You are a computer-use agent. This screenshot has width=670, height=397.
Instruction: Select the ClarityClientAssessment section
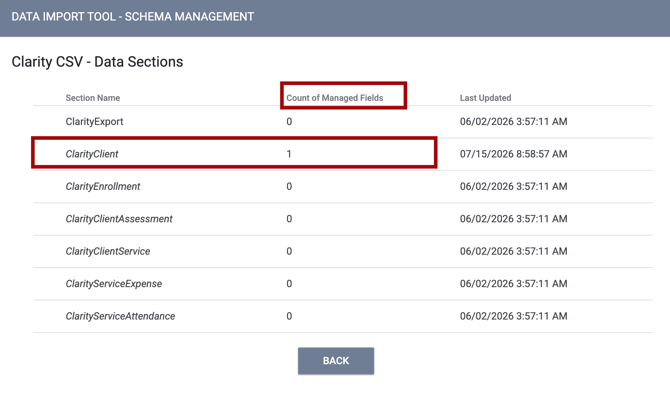pos(119,219)
